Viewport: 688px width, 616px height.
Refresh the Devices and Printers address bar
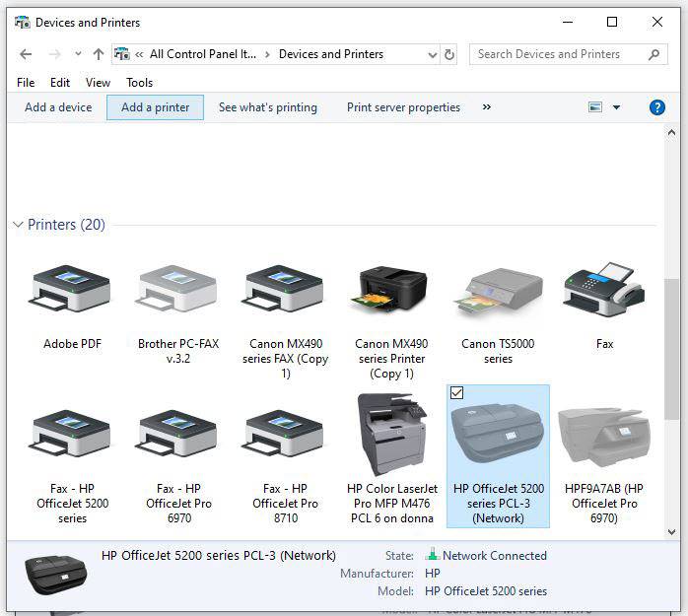(449, 54)
